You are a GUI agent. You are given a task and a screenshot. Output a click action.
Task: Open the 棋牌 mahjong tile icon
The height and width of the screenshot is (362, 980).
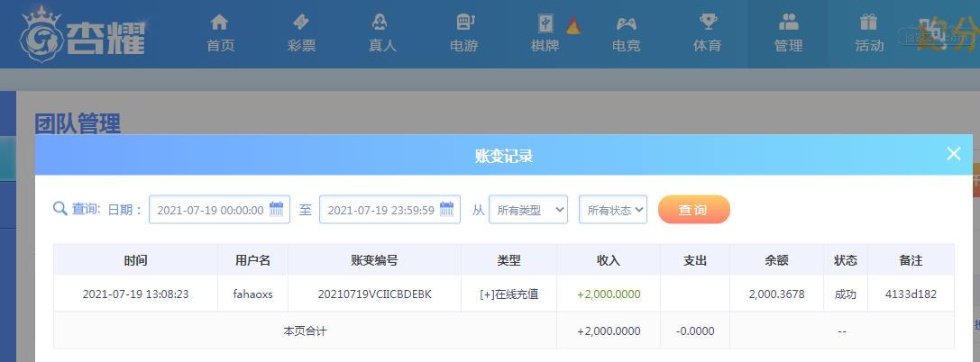click(546, 23)
